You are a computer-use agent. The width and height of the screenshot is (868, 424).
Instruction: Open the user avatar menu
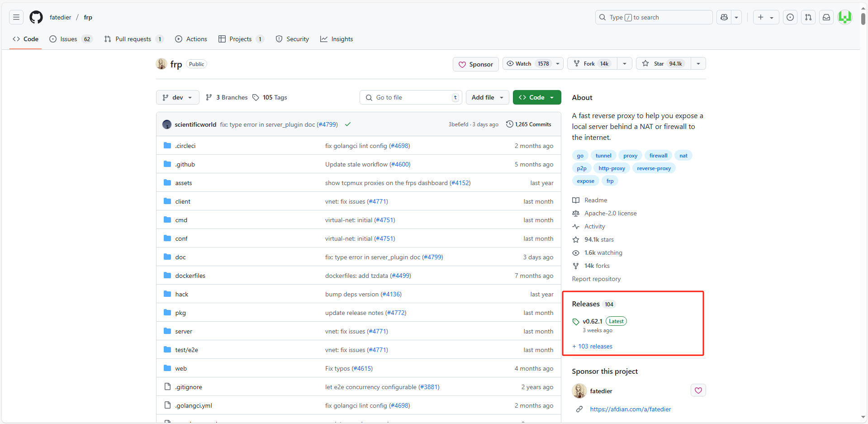[x=844, y=17]
